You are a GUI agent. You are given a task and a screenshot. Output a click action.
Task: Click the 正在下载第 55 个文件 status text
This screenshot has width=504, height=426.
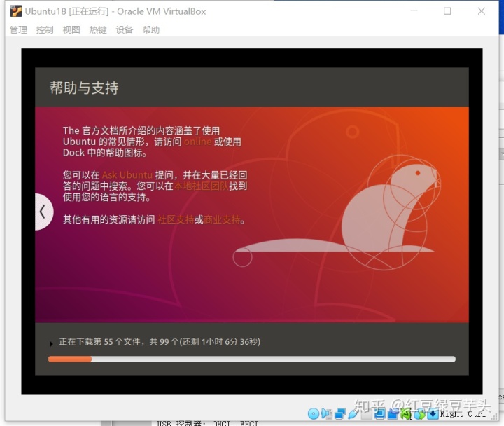(160, 341)
